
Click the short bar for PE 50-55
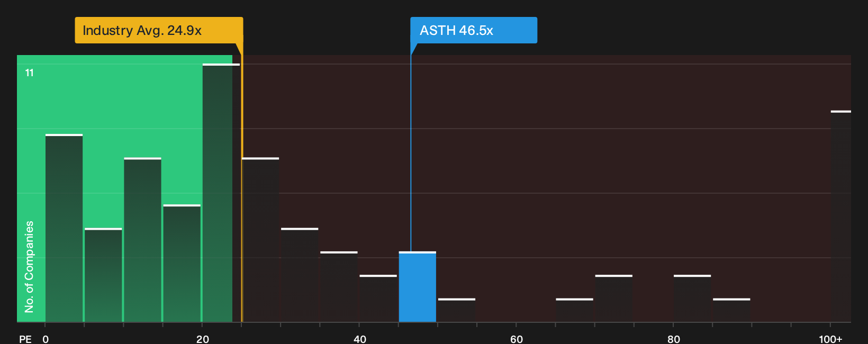pos(457,310)
